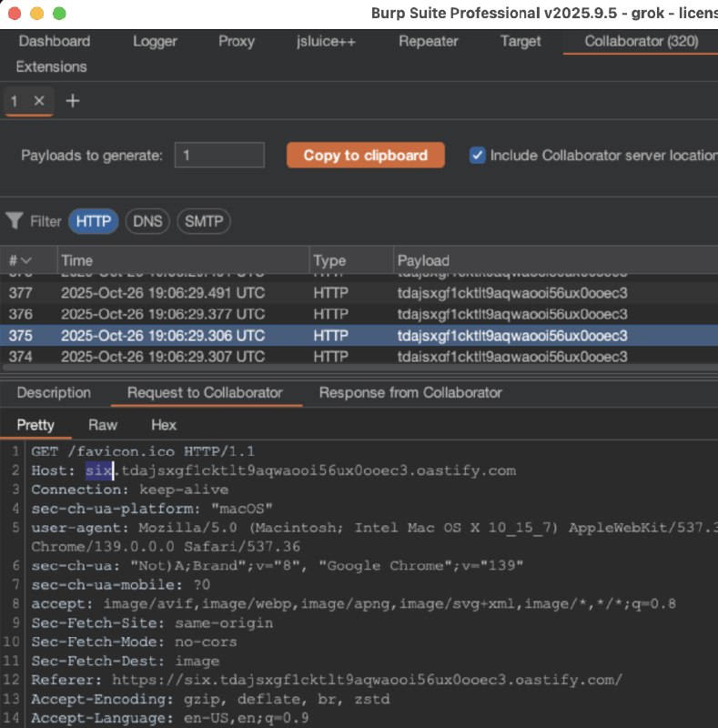Sort interactions by Time column header

click(182, 261)
